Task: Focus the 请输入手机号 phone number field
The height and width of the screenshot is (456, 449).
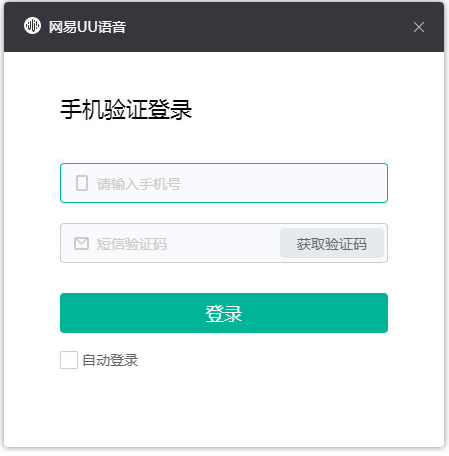Action: [x=224, y=183]
